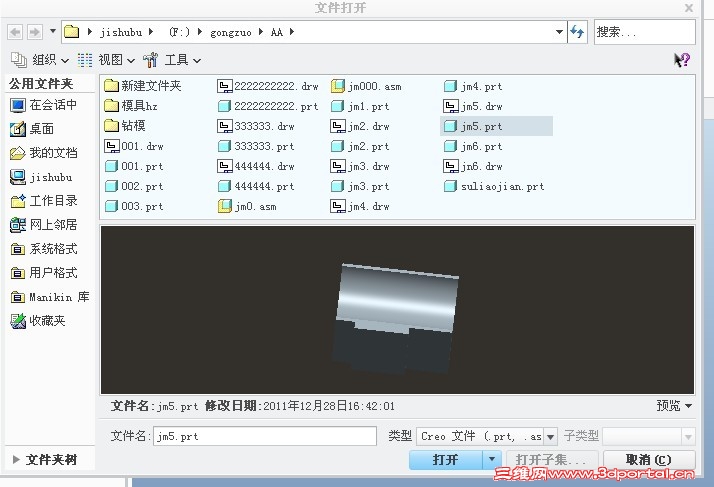Viewport: 714px width, 487px height.
Task: Open 在会话中 in common folders
Action: (x=44, y=105)
